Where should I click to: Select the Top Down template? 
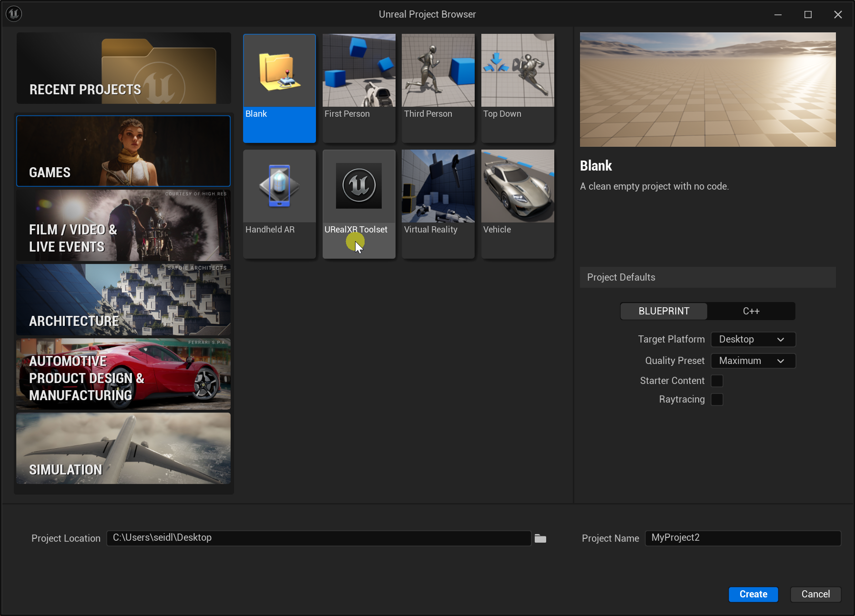point(518,88)
